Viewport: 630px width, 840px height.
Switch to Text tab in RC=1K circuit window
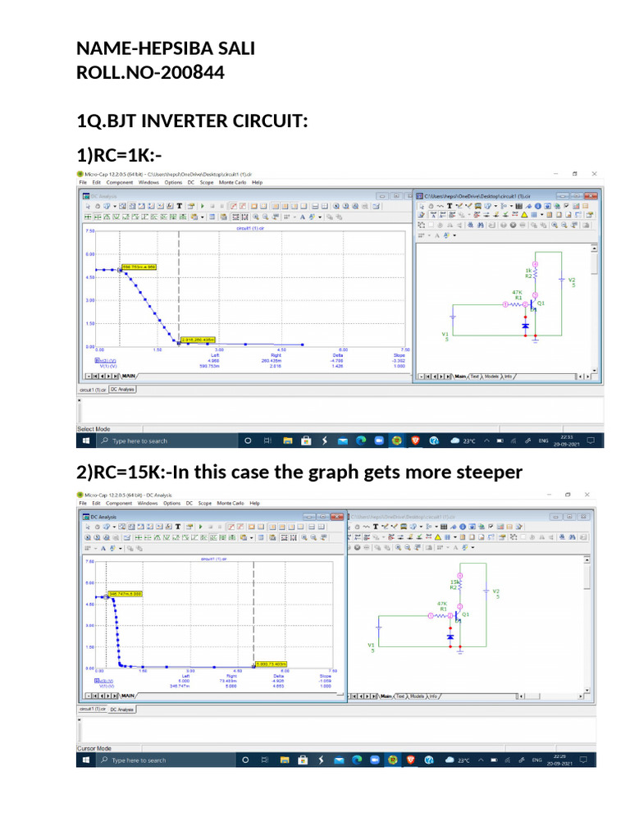coord(475,377)
